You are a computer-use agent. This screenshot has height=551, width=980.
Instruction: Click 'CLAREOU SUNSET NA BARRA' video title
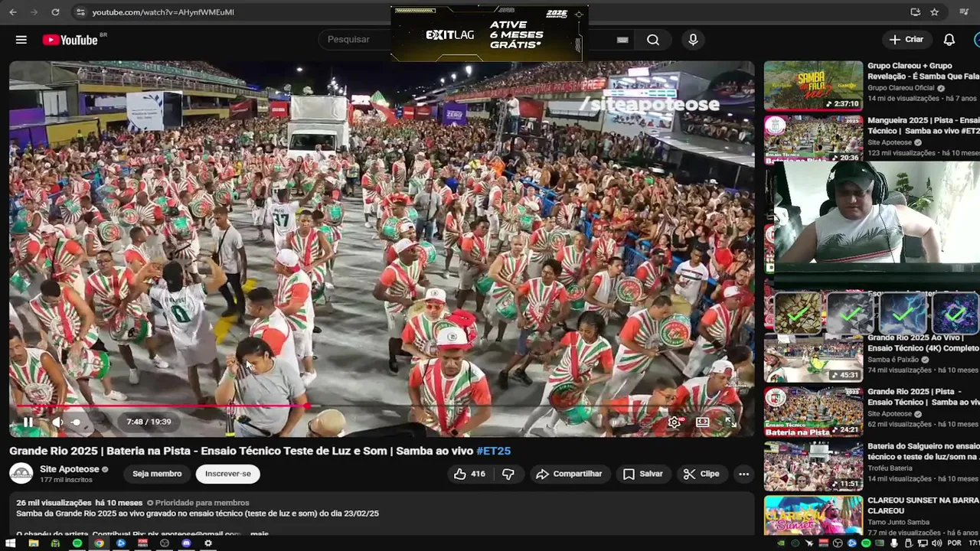click(923, 505)
